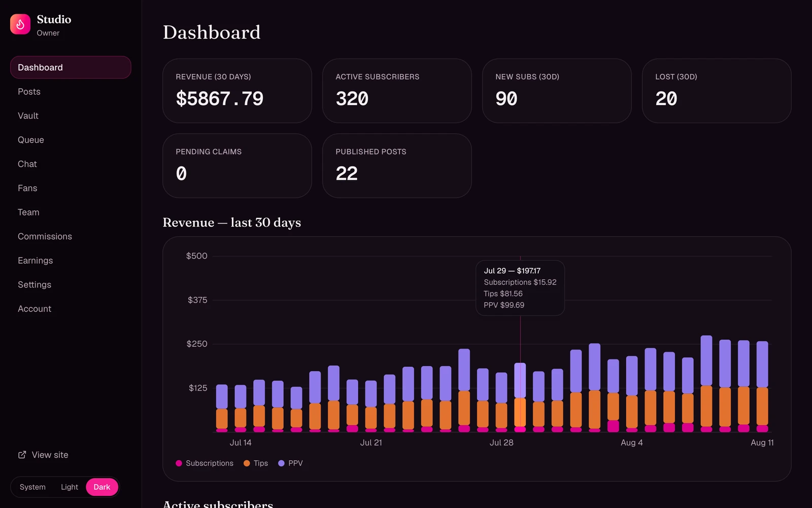
Task: Click the Studio flame logo icon
Action: [20, 24]
